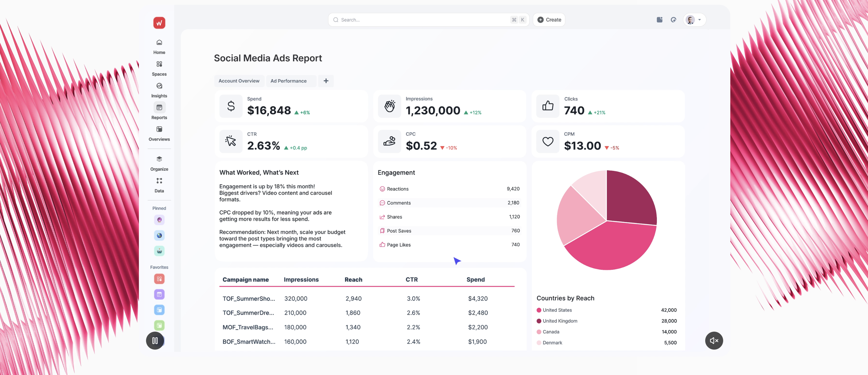
Task: Select Reports in the sidebar
Action: pos(159,110)
